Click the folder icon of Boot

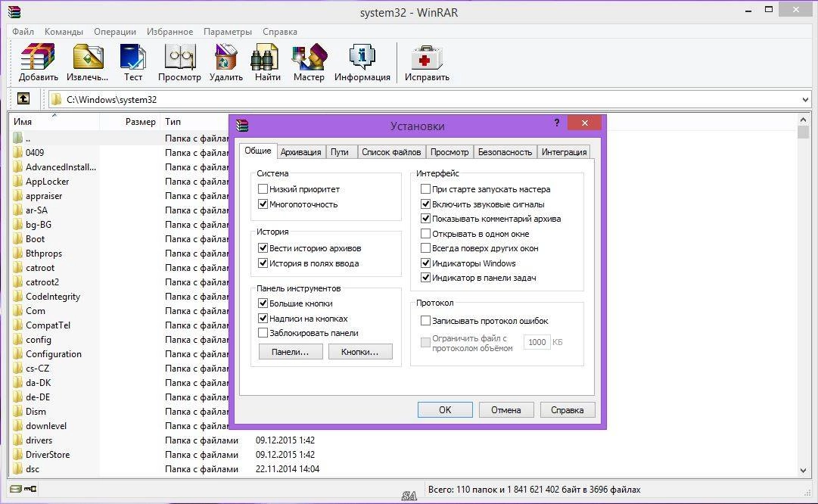click(x=18, y=238)
